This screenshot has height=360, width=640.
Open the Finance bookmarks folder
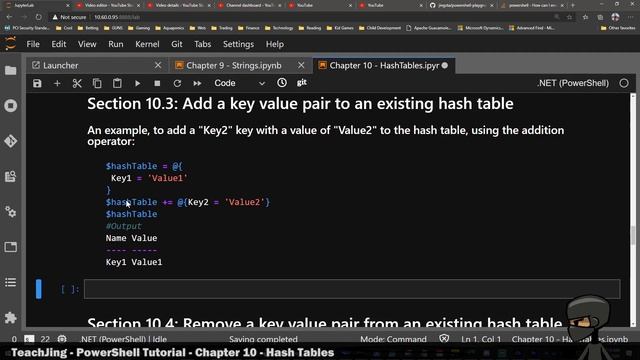(249, 28)
